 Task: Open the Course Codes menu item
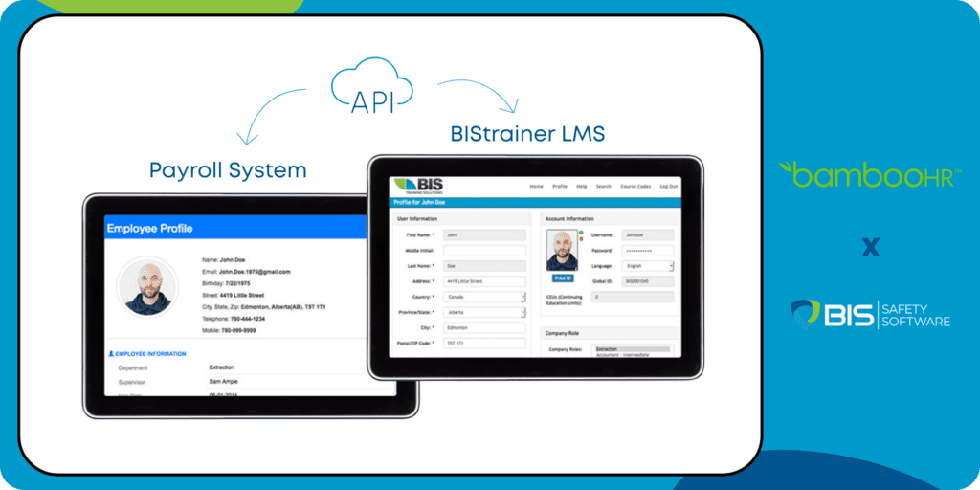pos(635,187)
